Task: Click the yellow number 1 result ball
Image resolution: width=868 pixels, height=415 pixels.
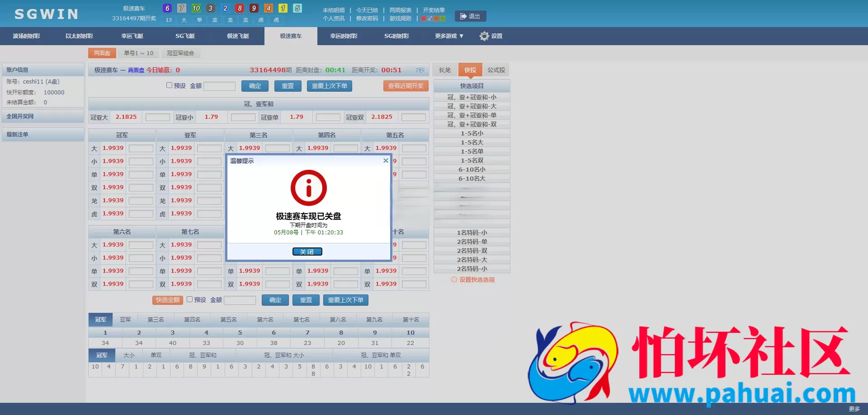Action: click(x=283, y=8)
